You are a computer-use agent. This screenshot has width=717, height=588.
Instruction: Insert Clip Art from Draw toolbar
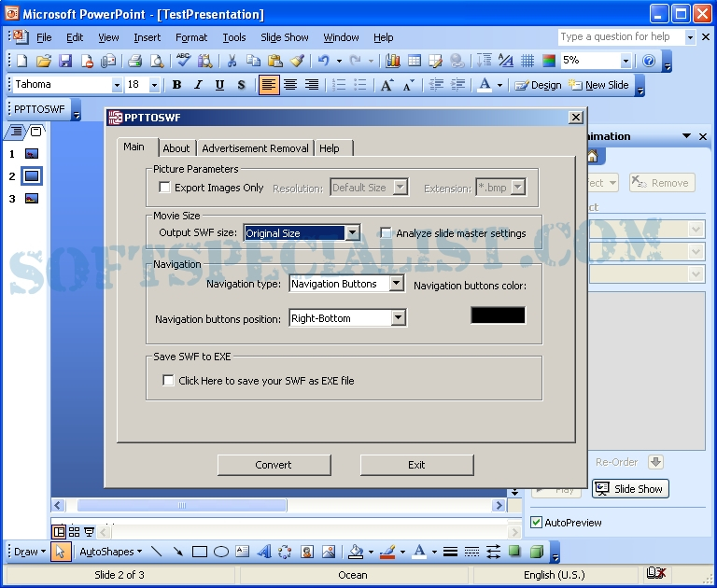pyautogui.click(x=307, y=552)
